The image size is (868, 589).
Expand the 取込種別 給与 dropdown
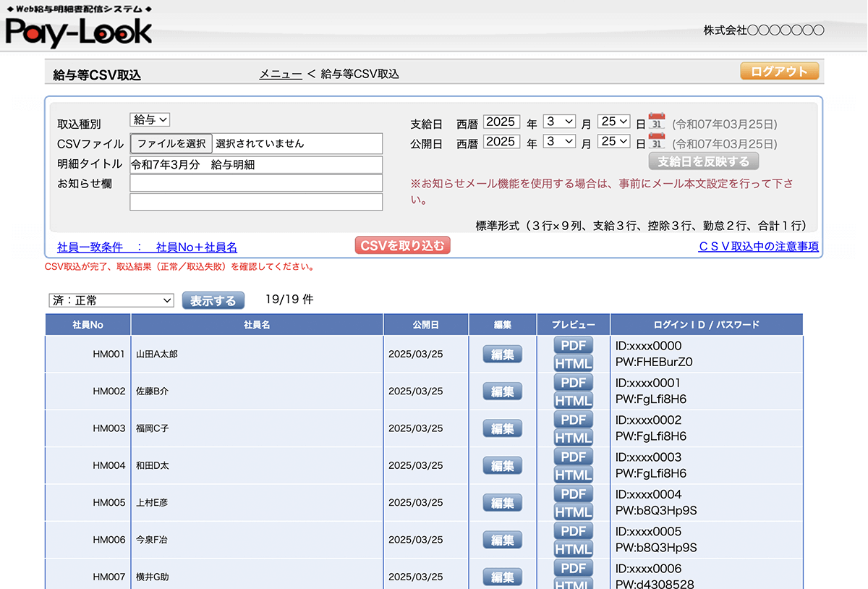(x=150, y=120)
